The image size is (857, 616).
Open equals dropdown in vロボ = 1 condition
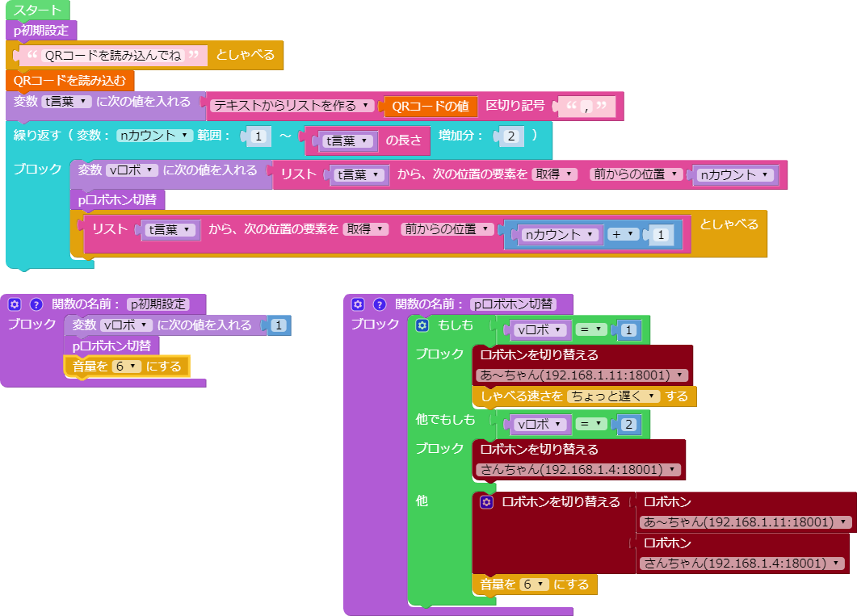point(591,330)
